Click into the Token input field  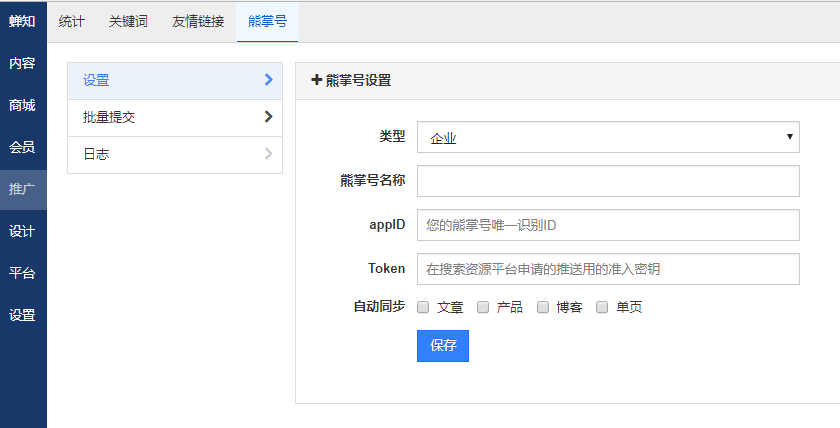pyautogui.click(x=608, y=269)
